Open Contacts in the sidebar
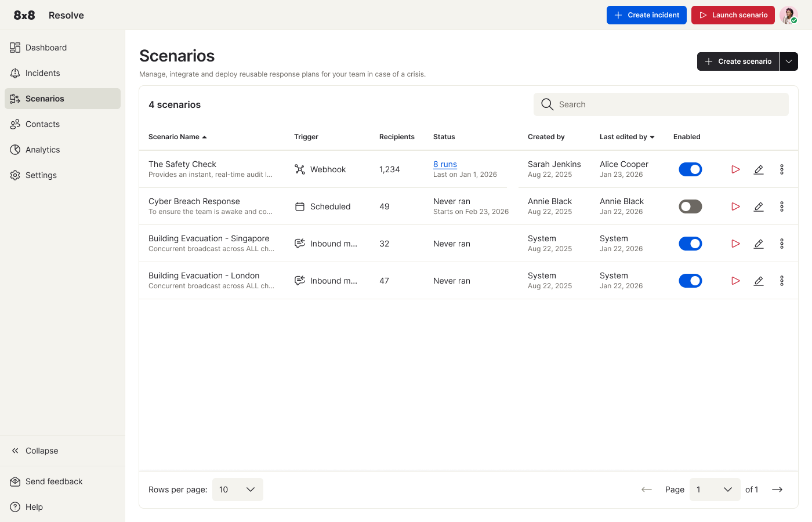 (63, 124)
